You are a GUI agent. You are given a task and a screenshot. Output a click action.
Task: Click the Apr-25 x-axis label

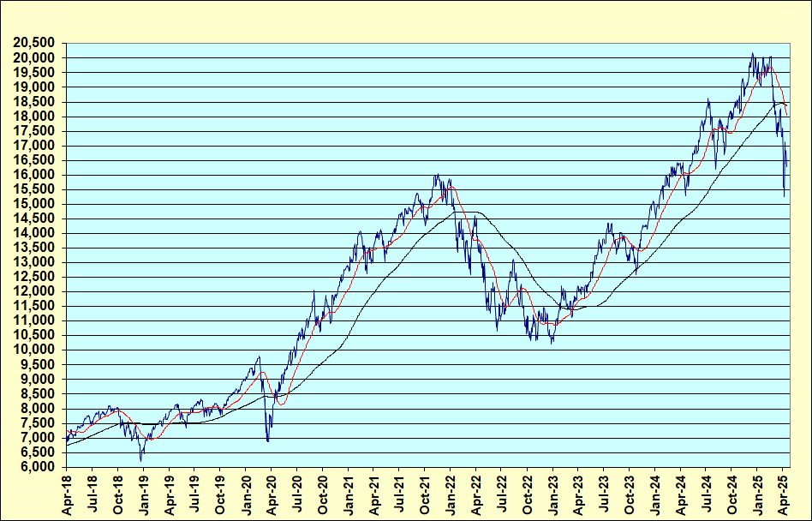tap(784, 495)
